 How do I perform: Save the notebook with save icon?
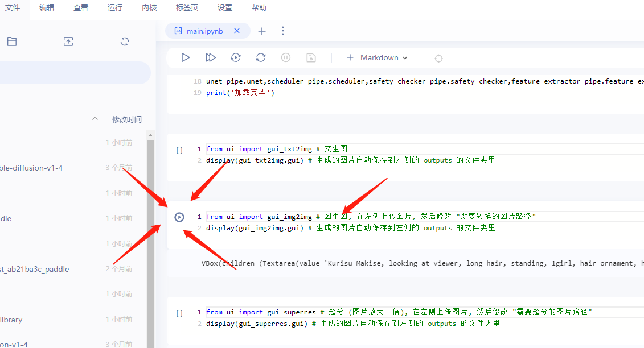click(311, 57)
